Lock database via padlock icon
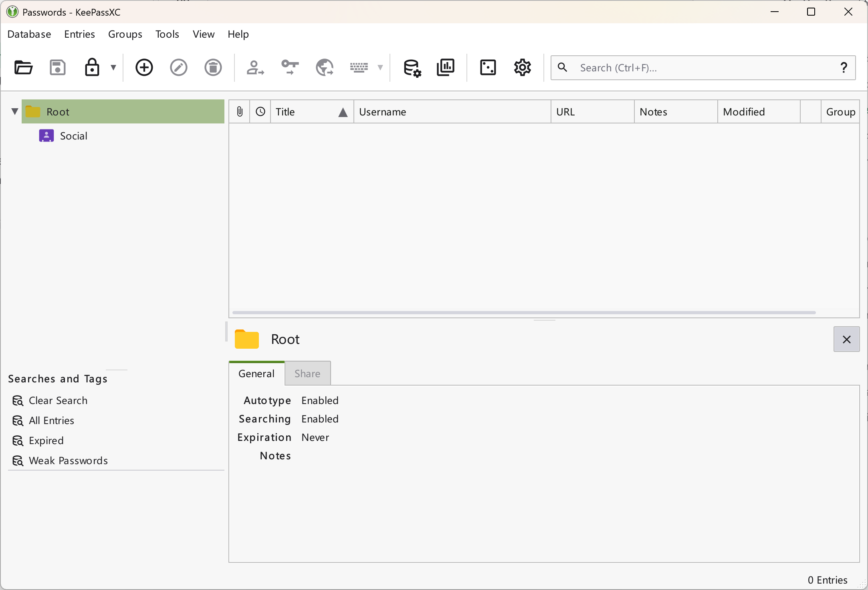This screenshot has height=590, width=868. click(92, 67)
